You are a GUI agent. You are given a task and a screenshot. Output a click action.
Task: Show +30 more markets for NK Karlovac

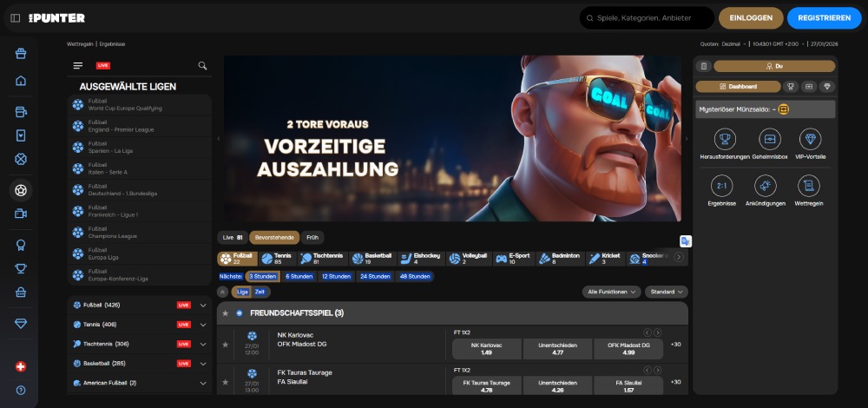coord(675,345)
